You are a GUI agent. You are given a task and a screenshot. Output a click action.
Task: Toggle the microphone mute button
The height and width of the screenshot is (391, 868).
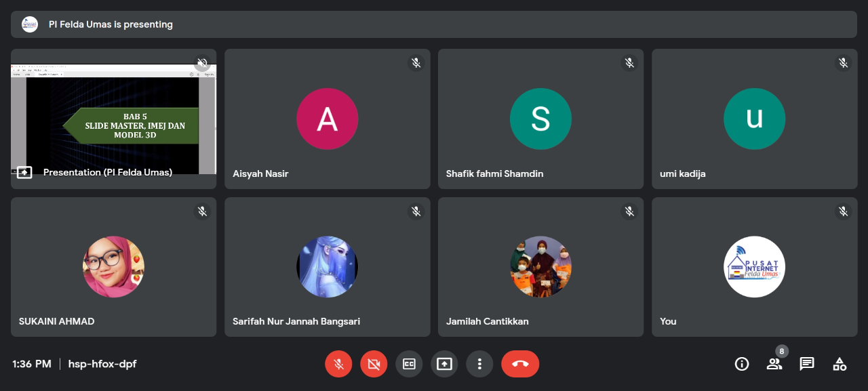(338, 364)
